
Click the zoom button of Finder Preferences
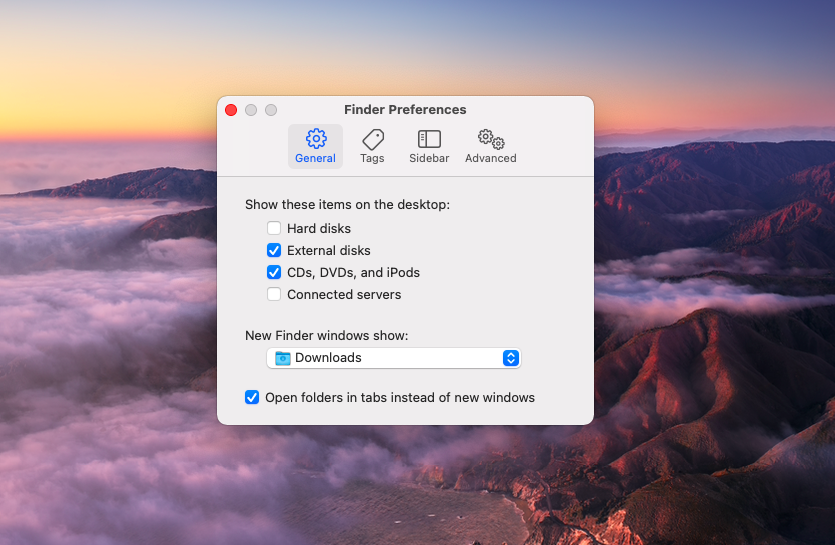(271, 110)
